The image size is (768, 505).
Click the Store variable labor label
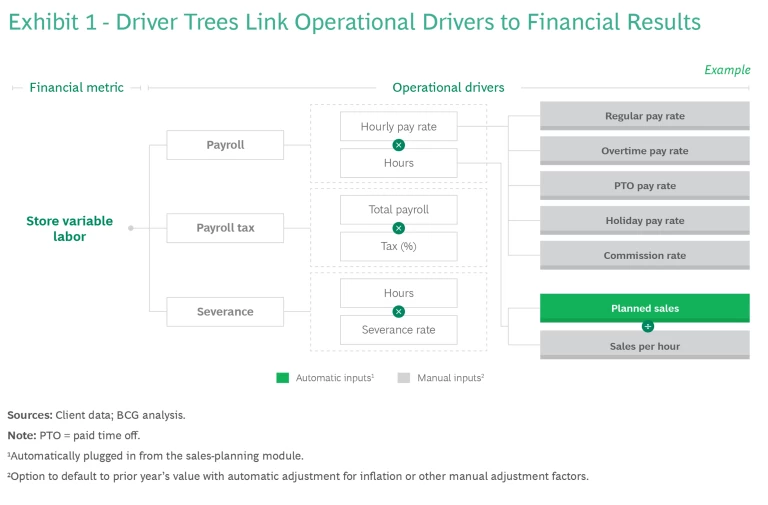[x=69, y=229]
